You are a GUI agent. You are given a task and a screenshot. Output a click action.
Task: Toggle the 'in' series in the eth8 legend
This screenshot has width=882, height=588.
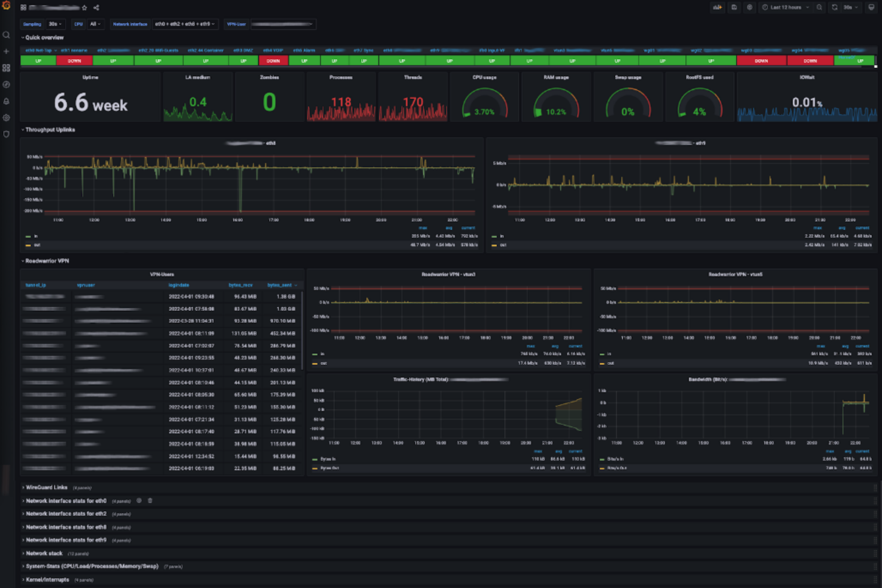tap(36, 236)
